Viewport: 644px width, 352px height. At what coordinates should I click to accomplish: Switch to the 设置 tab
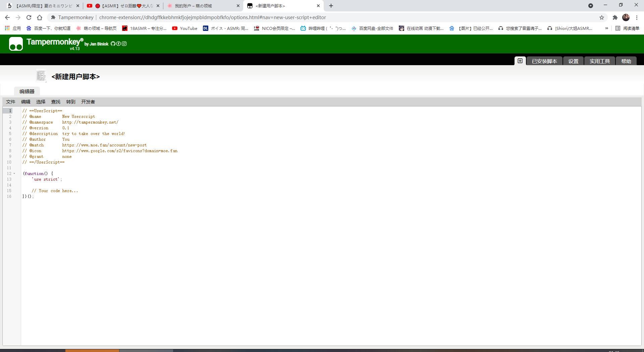573,61
